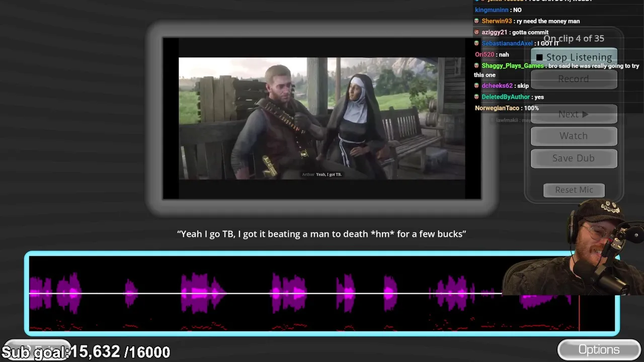The height and width of the screenshot is (362, 644).
Task: Click the badge icon beside DeletedByAuthor
Action: pos(477,97)
